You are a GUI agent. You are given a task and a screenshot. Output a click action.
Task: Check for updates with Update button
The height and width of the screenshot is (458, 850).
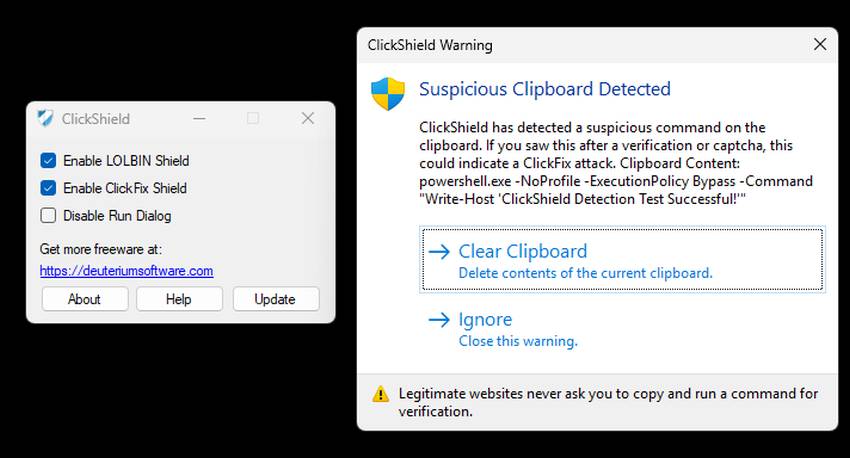click(x=276, y=299)
